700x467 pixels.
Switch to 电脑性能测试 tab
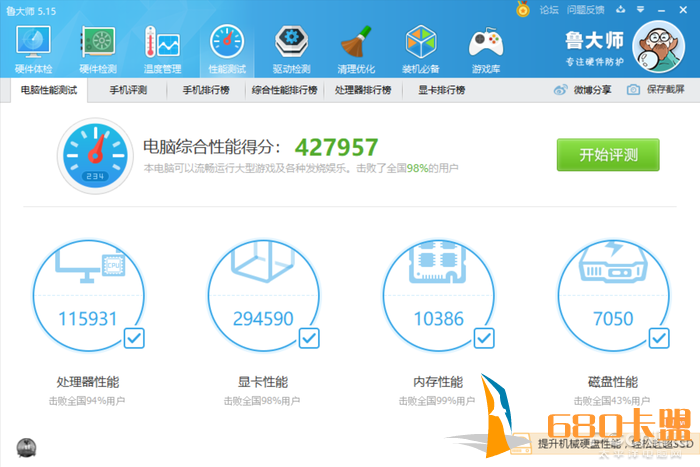(49, 90)
